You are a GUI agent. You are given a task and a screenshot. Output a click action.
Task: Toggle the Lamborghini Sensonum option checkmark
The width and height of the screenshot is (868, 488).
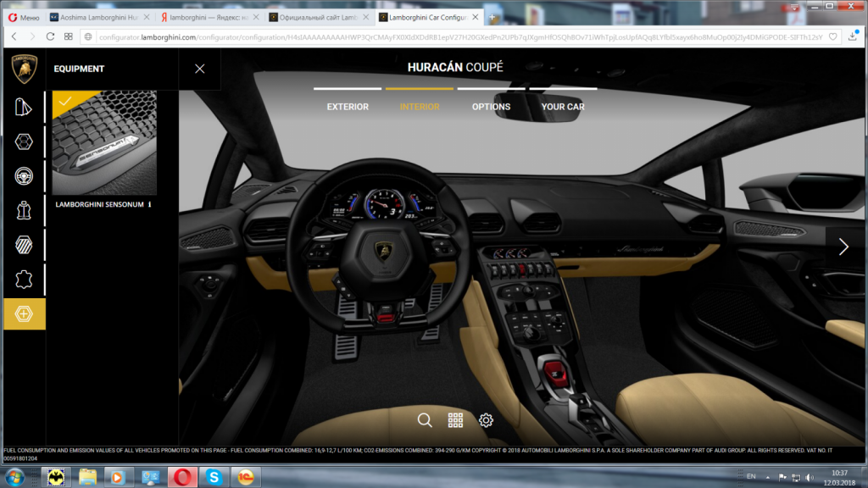[65, 103]
